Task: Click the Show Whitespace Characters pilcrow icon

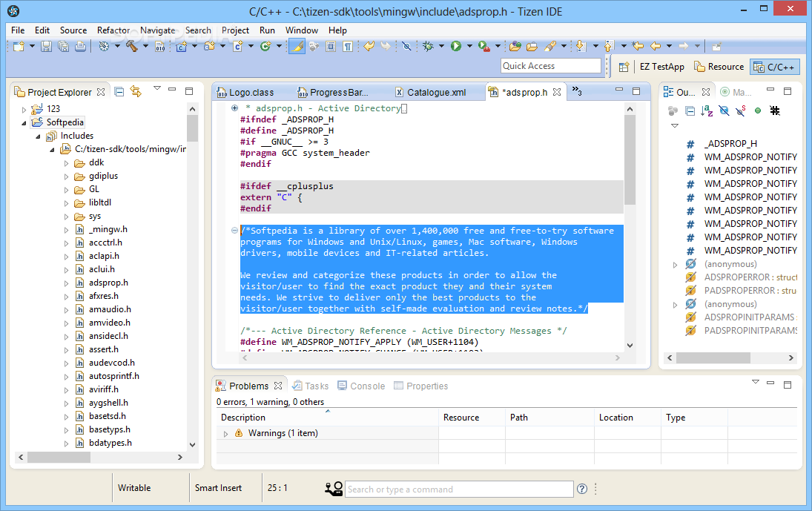Action: 348,47
